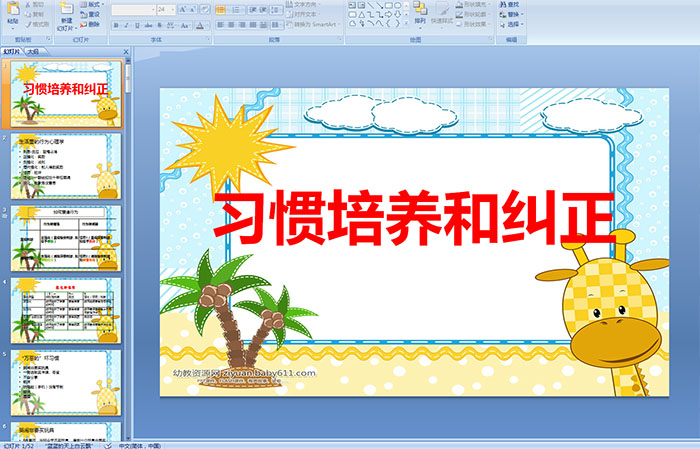Click the spell check icon in status bar
This screenshot has width=700, height=449.
click(108, 445)
